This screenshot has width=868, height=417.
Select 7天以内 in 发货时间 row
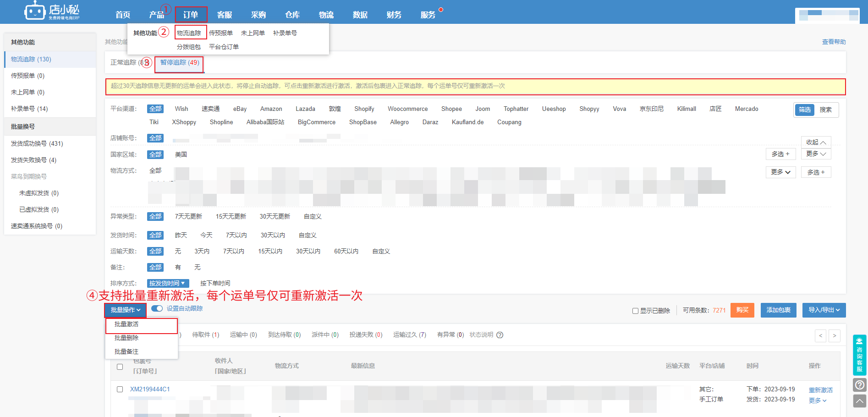[x=236, y=235]
